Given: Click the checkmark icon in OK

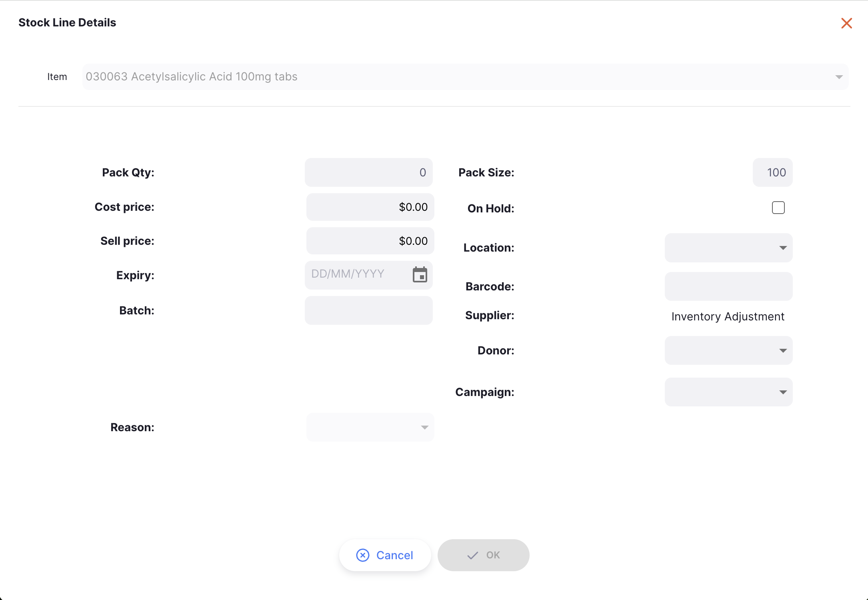Looking at the screenshot, I should (x=472, y=555).
